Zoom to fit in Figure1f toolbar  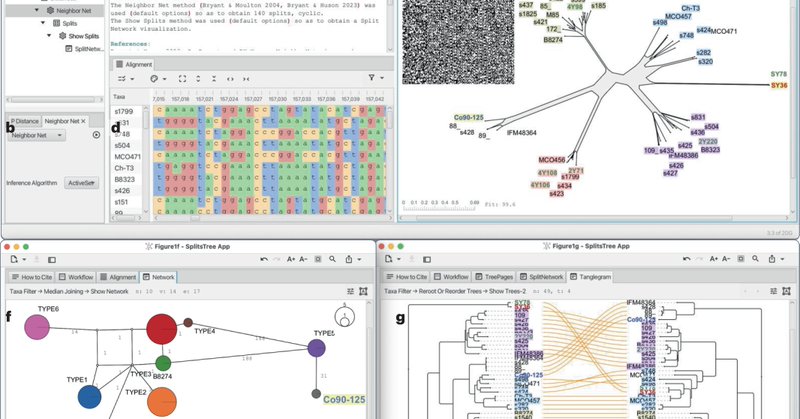coord(318,259)
